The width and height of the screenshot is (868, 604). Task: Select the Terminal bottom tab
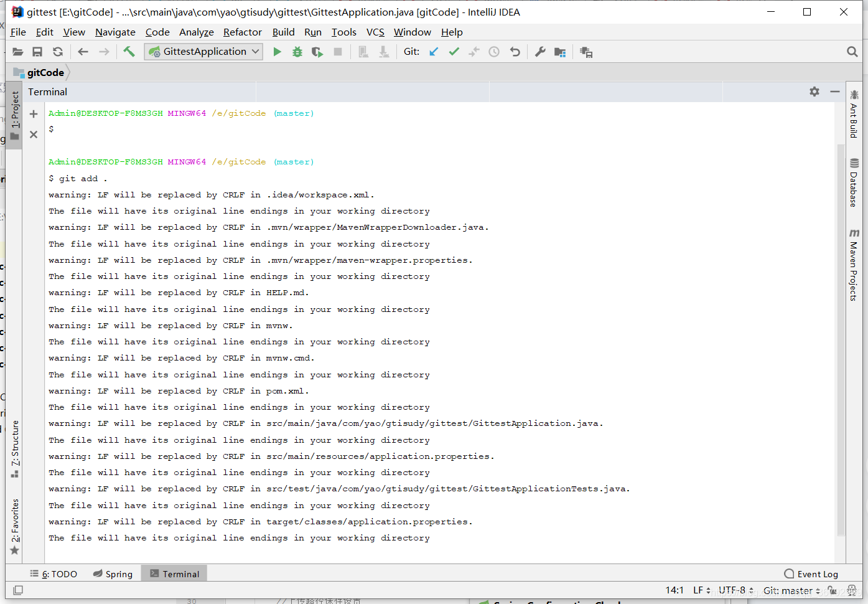click(174, 574)
